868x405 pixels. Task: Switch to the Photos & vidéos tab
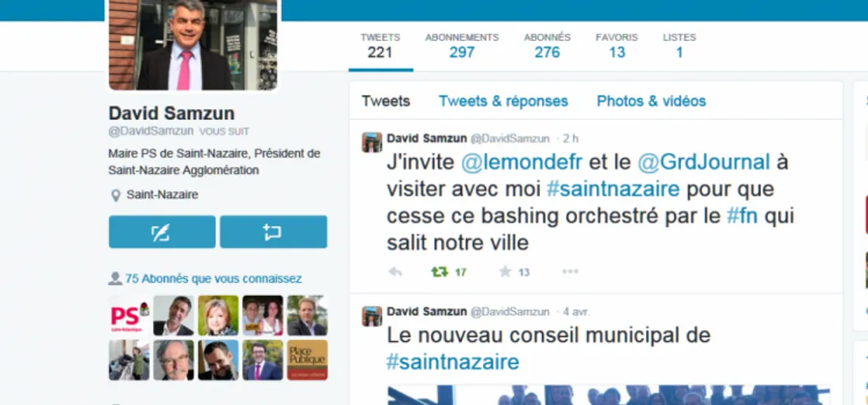[x=651, y=101]
